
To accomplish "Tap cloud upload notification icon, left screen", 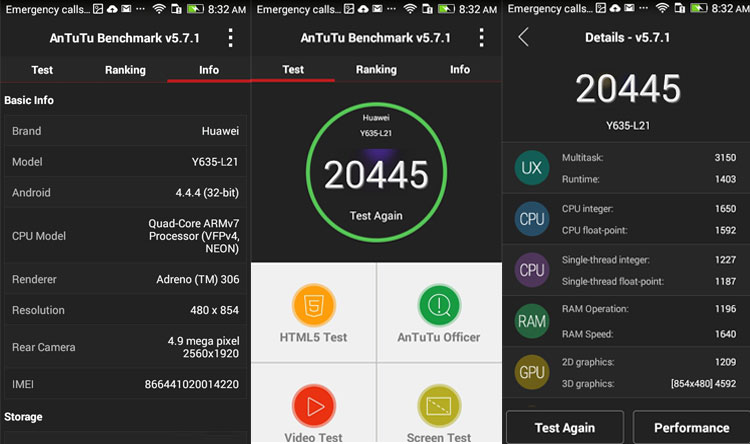I will click(112, 9).
